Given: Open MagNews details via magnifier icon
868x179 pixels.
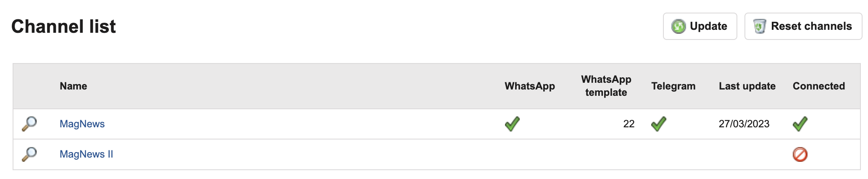Looking at the screenshot, I should point(29,124).
